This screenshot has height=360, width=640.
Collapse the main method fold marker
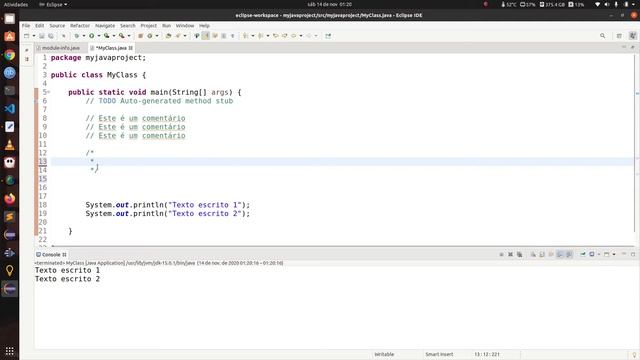[x=49, y=92]
